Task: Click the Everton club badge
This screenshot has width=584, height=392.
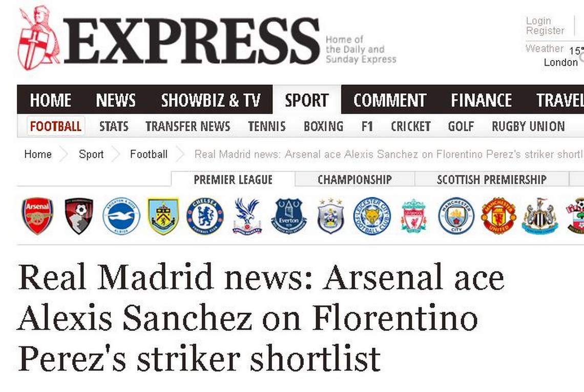Action: point(288,216)
